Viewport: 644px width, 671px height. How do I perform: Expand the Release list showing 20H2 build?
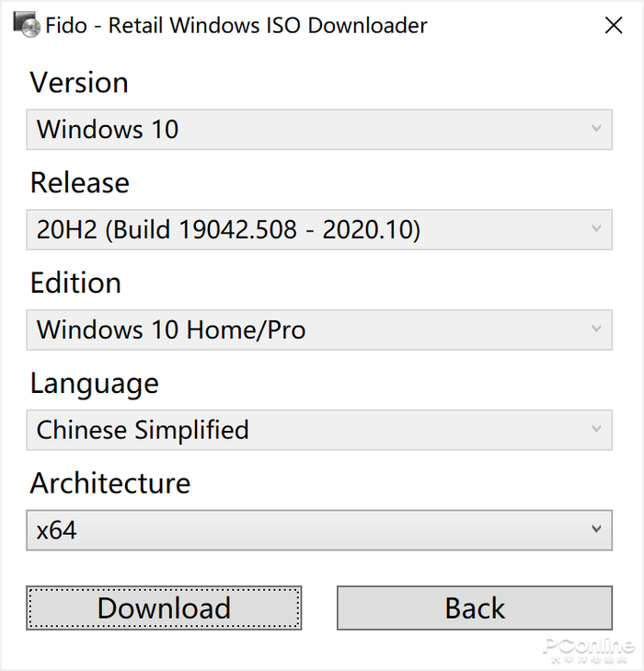(x=318, y=229)
